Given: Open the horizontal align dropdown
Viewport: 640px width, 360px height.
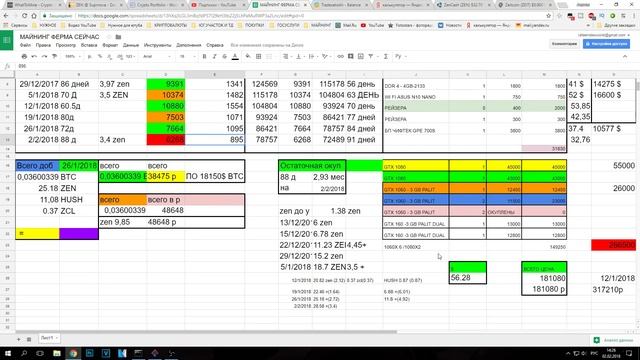Looking at the screenshot, I should pyautogui.click(x=287, y=56).
